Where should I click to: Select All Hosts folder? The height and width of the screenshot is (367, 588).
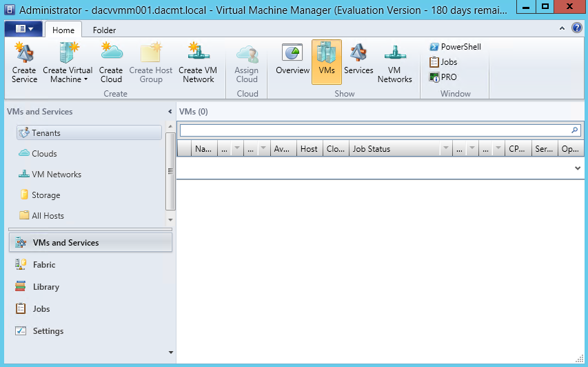41,215
